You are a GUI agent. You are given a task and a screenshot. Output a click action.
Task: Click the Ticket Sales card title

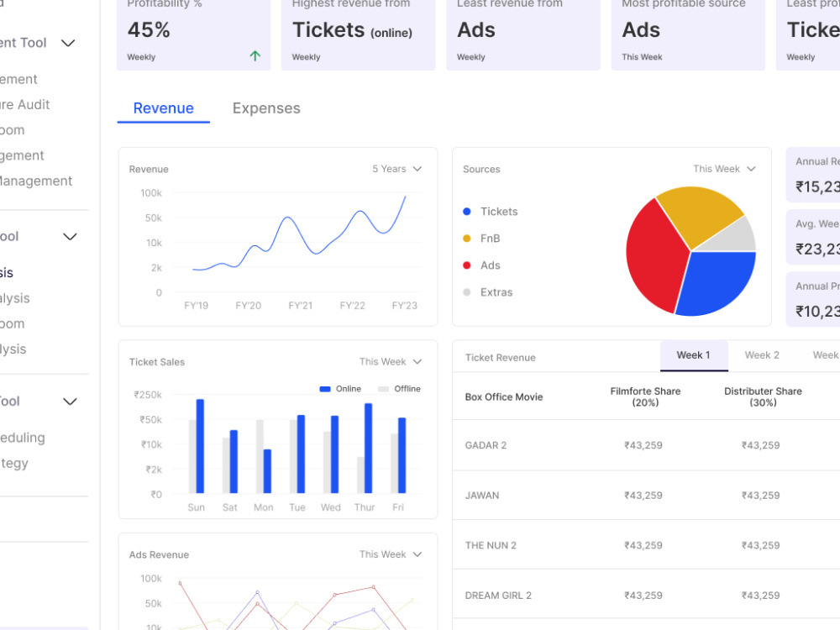pyautogui.click(x=157, y=362)
